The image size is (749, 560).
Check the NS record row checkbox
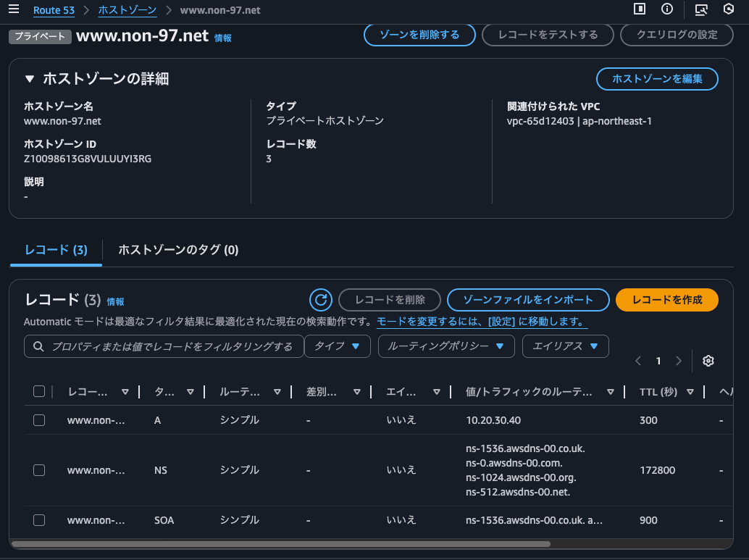39,469
